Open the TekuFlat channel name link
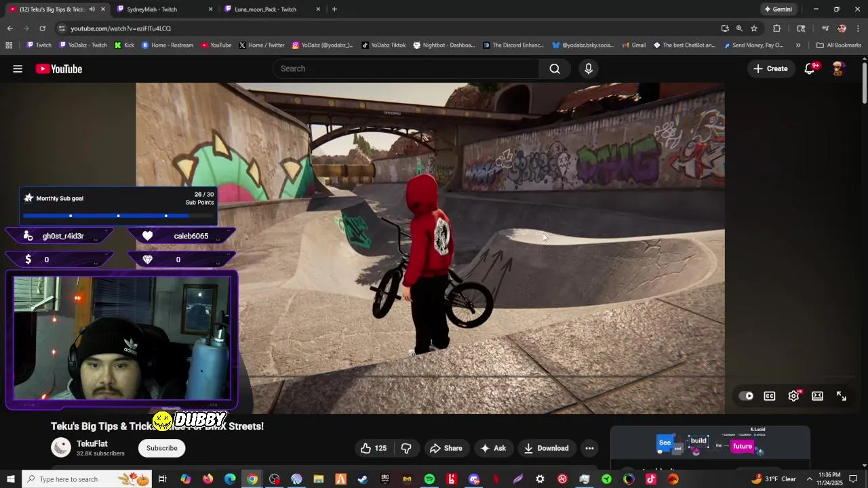868x488 pixels. point(92,443)
